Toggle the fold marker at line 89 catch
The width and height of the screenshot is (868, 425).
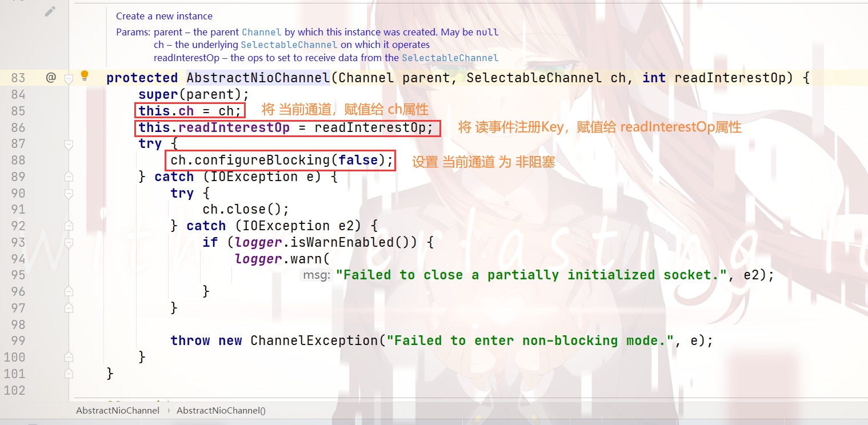coord(69,177)
